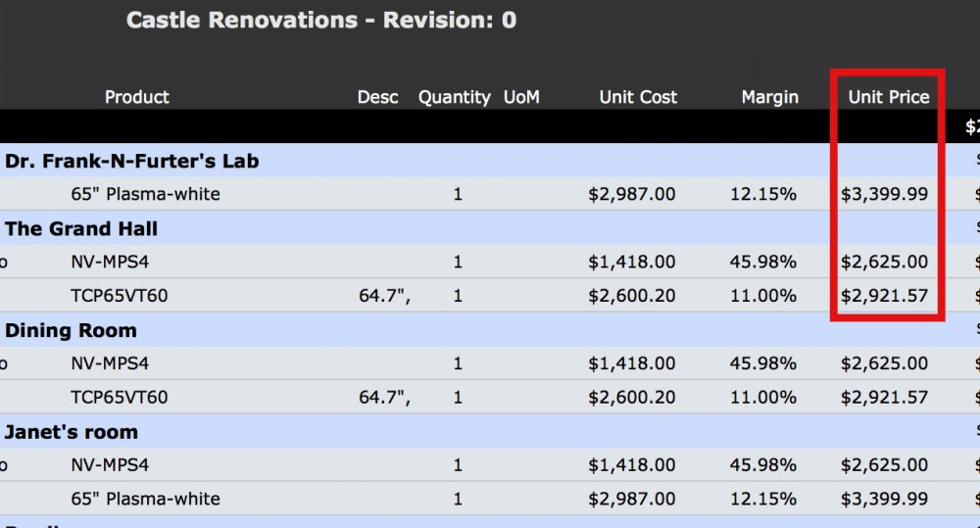Click the Desc column header
Viewport: 980px width, 528px height.
pos(377,97)
